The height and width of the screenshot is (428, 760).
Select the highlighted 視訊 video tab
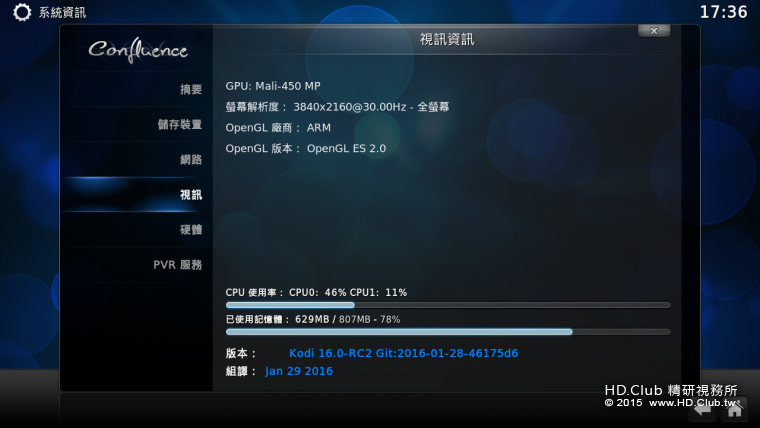136,195
